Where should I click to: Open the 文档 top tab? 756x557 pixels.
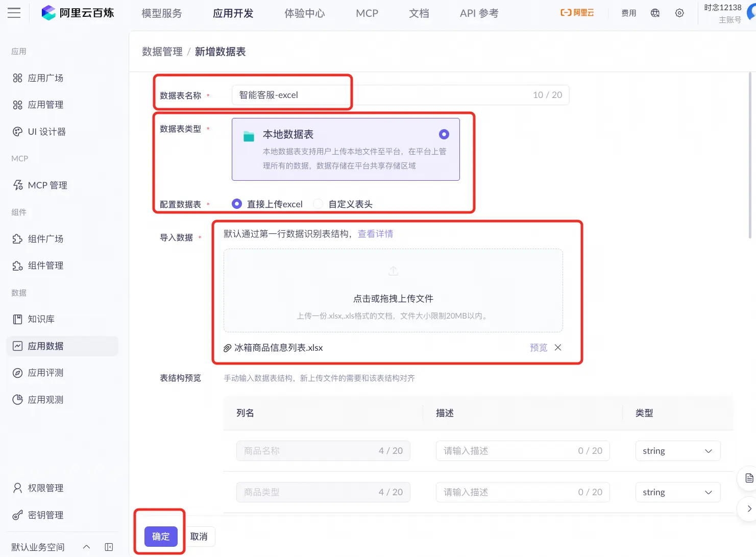419,13
